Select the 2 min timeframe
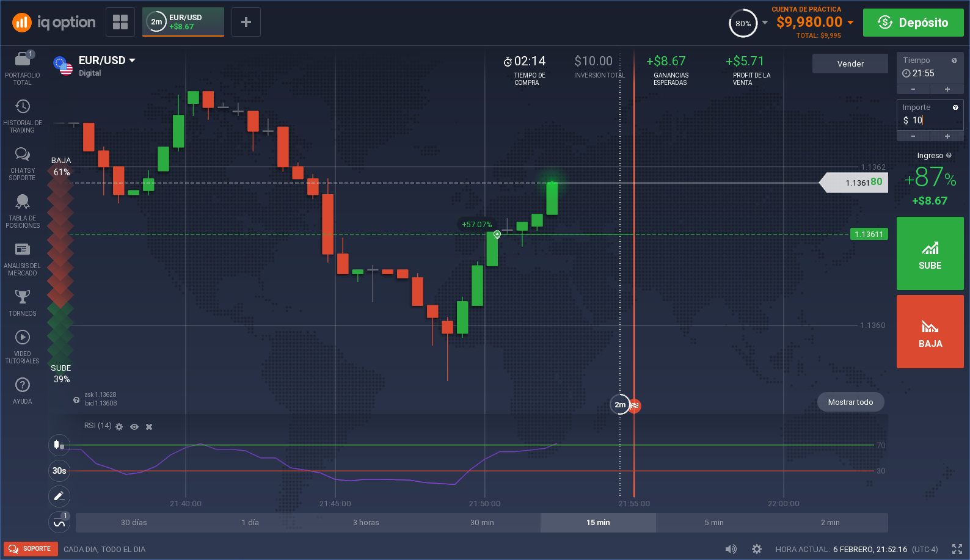Screen dimensions: 970x560 [x=830, y=523]
